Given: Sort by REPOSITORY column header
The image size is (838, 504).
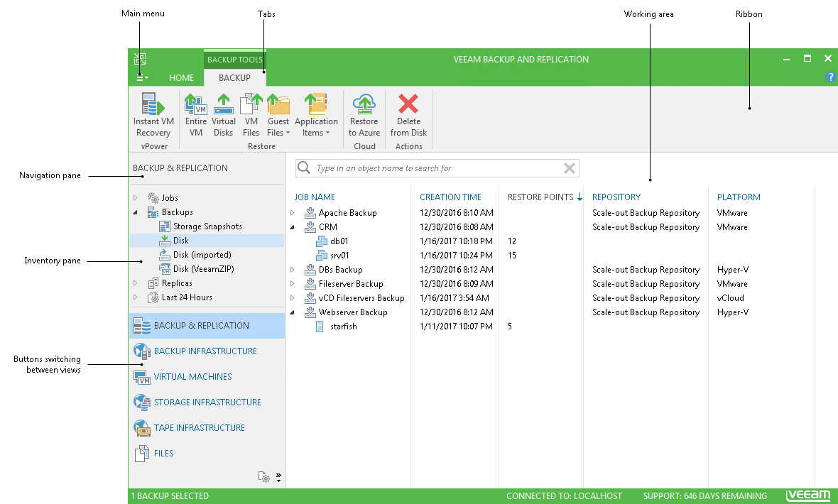Looking at the screenshot, I should [x=616, y=197].
